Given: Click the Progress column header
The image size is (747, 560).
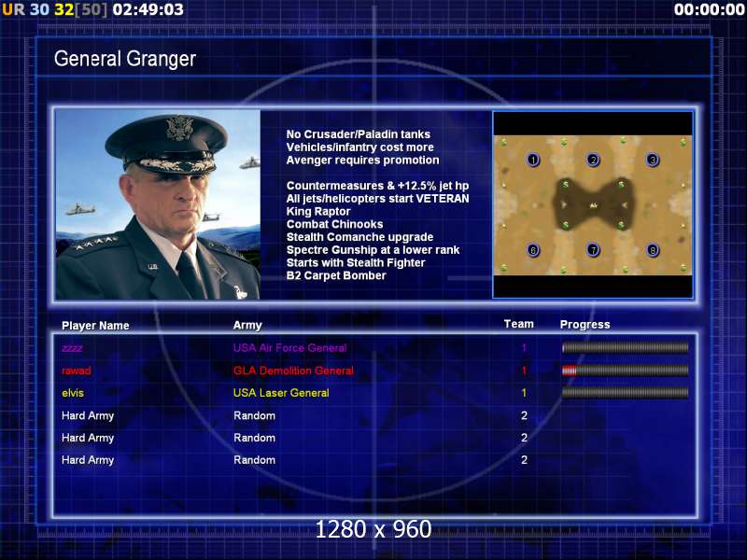Looking at the screenshot, I should (x=585, y=325).
